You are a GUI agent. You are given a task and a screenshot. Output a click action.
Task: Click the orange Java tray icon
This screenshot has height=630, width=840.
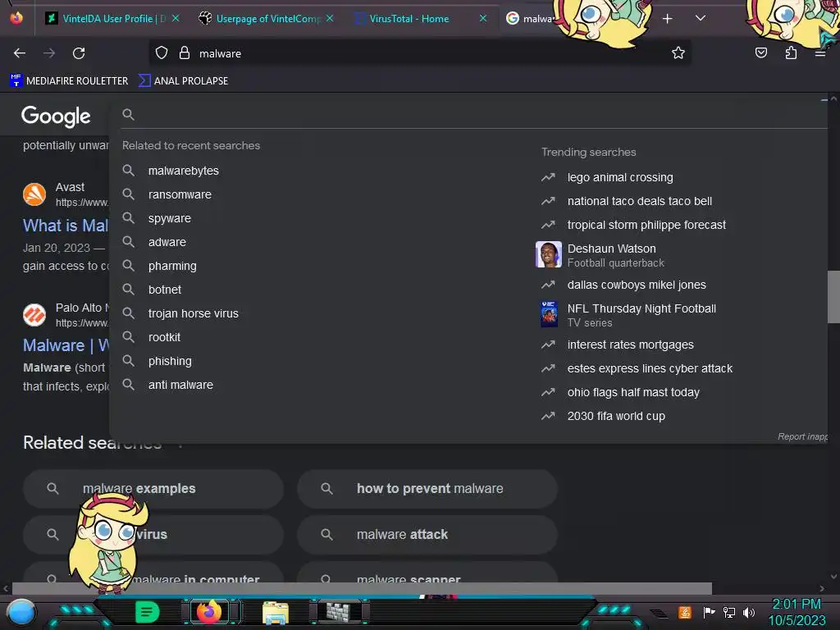click(685, 612)
